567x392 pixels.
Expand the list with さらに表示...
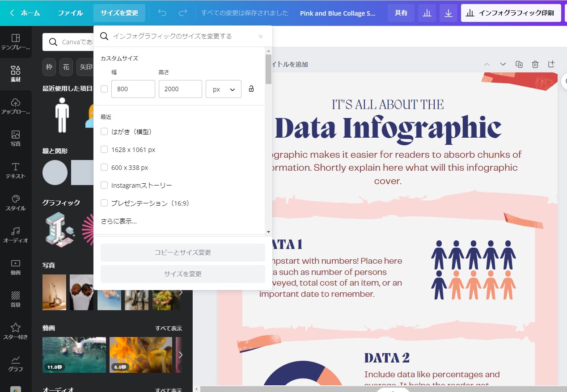(x=118, y=221)
